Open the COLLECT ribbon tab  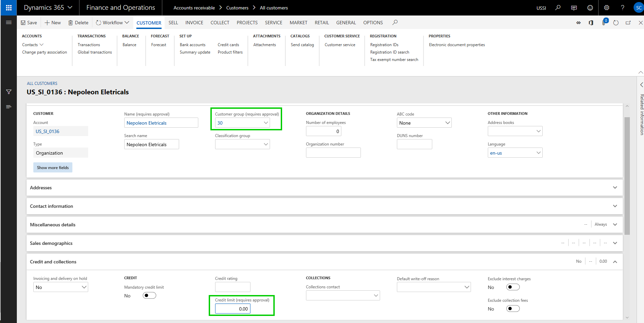(220, 23)
